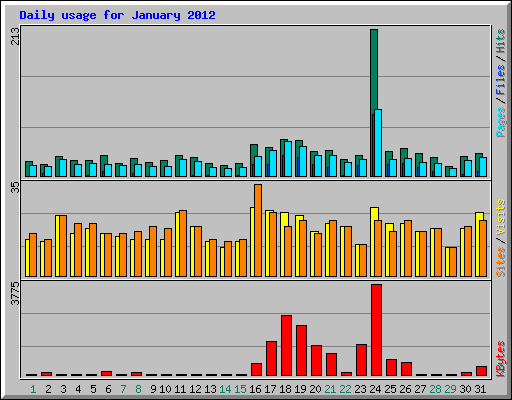Click the red KBytes bar for day 19
Image resolution: width=512 pixels, height=400 pixels.
(x=301, y=351)
